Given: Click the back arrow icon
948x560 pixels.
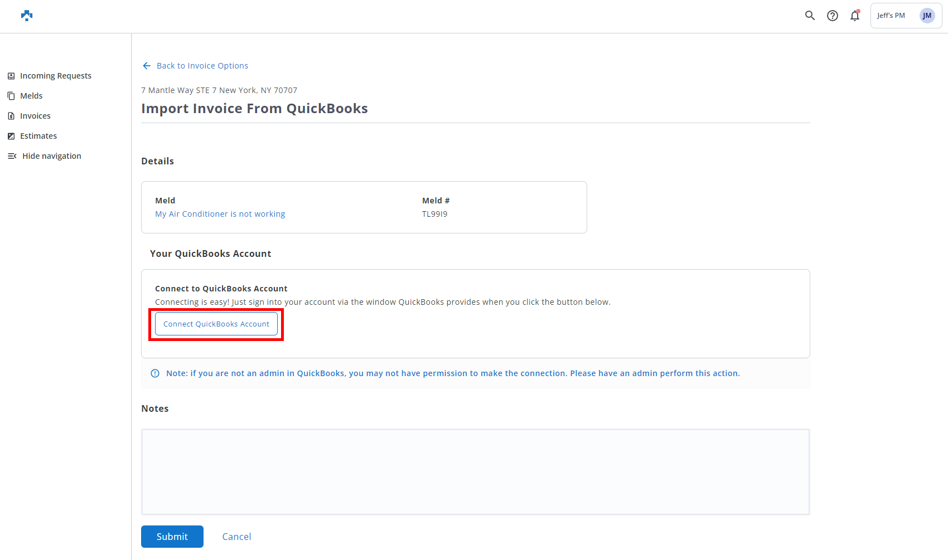Looking at the screenshot, I should (x=147, y=66).
